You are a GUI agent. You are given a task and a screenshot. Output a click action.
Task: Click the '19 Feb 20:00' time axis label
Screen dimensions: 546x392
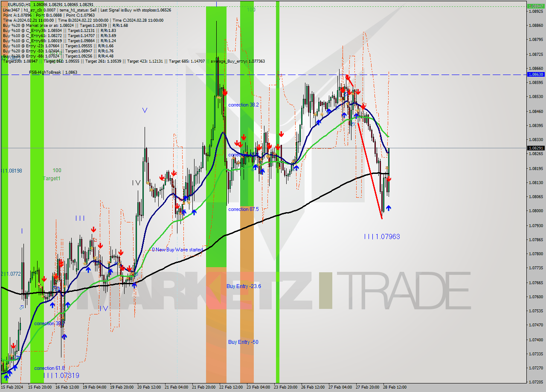pos(122,387)
